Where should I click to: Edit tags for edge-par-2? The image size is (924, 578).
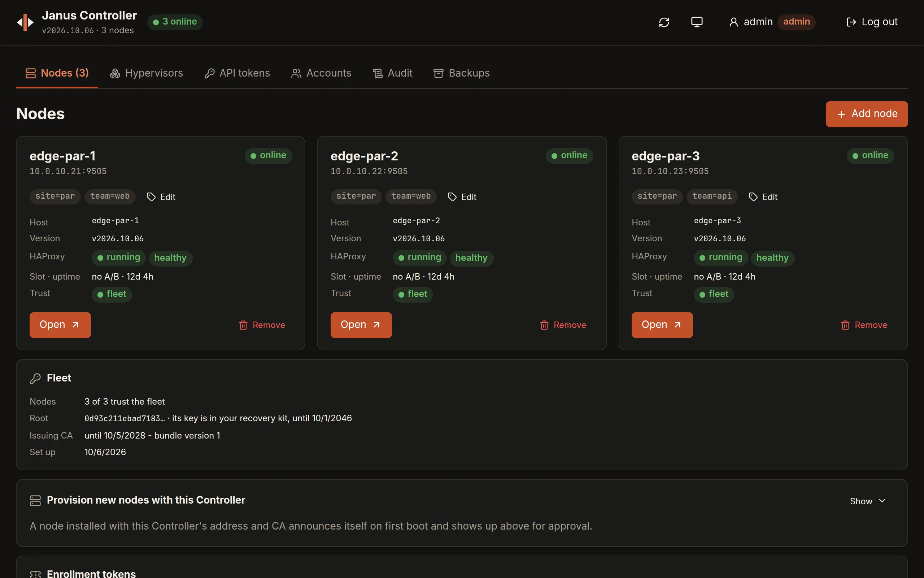pyautogui.click(x=462, y=197)
